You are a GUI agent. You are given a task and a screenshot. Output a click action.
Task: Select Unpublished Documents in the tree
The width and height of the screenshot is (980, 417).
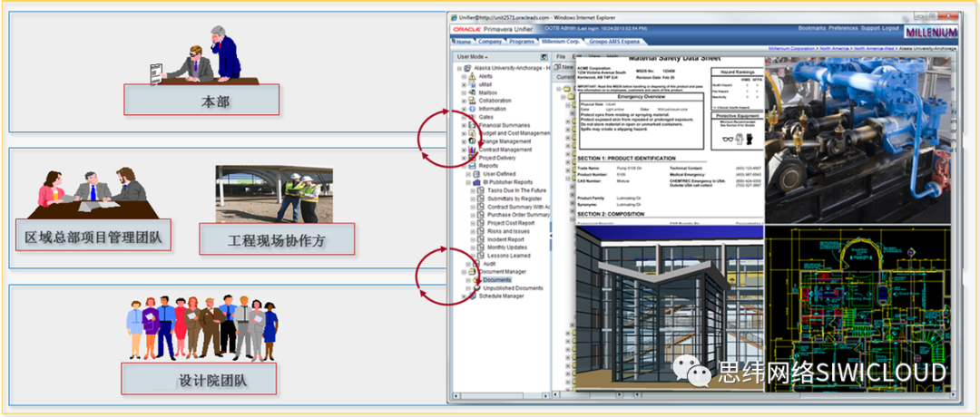[x=513, y=287]
